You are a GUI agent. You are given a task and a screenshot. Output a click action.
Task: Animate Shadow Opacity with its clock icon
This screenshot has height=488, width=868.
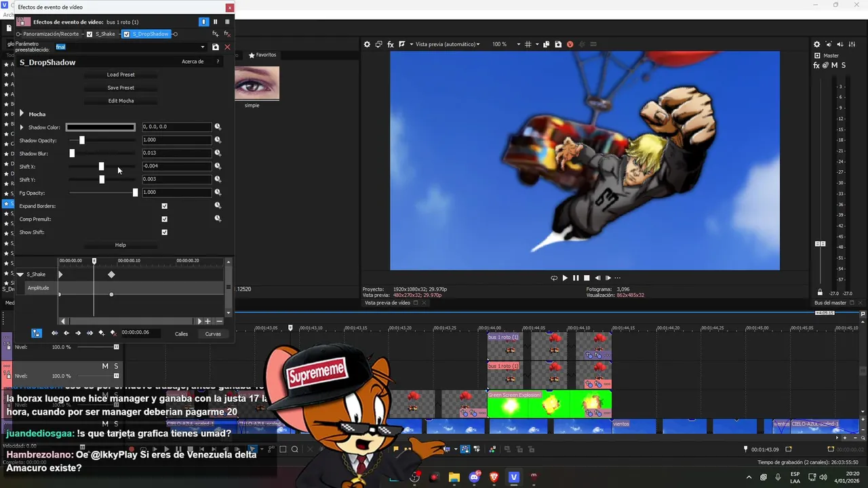point(218,140)
